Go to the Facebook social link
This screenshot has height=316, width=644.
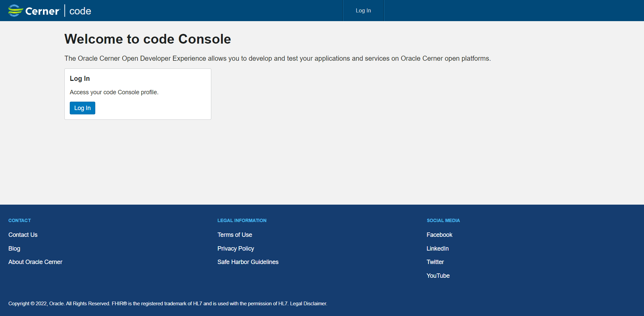pyautogui.click(x=439, y=235)
